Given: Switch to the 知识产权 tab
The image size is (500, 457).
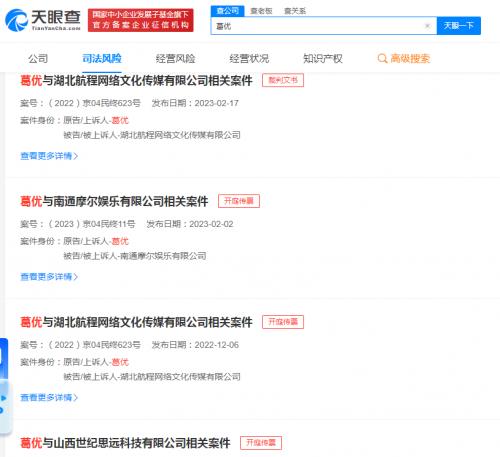Looking at the screenshot, I should click(323, 59).
